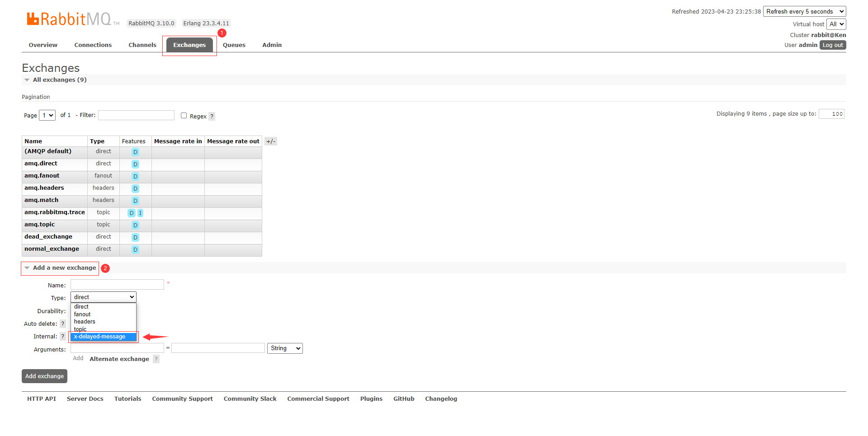Open the HTTP API footer link

(42, 399)
